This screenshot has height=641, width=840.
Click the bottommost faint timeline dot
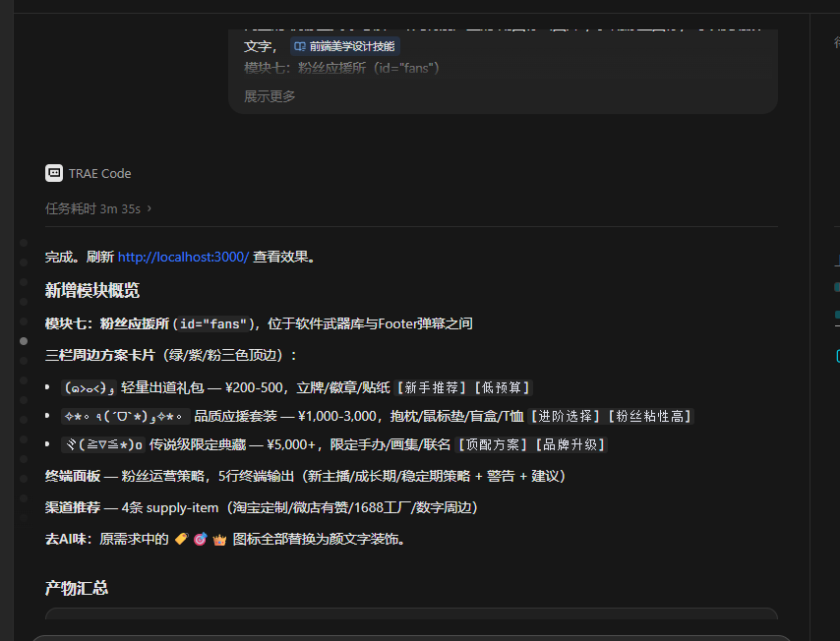(x=24, y=518)
